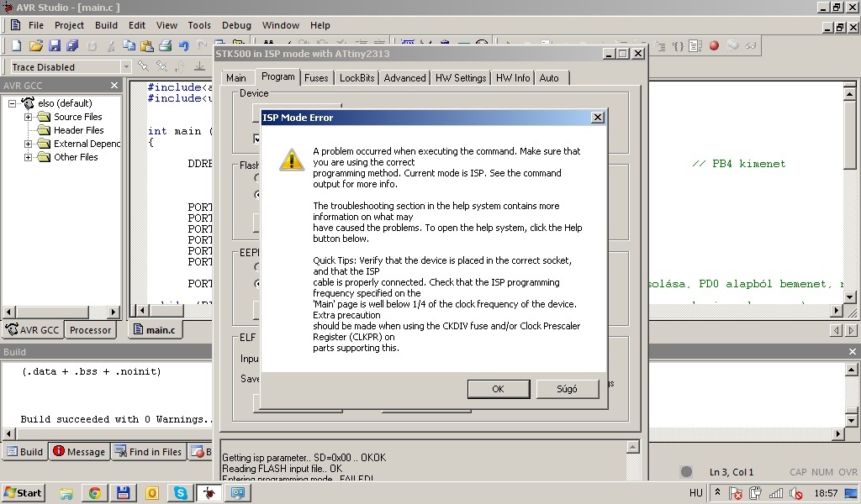Screen dimensions: 861x504
Task: Switch to the Advanced tab
Action: tap(404, 78)
